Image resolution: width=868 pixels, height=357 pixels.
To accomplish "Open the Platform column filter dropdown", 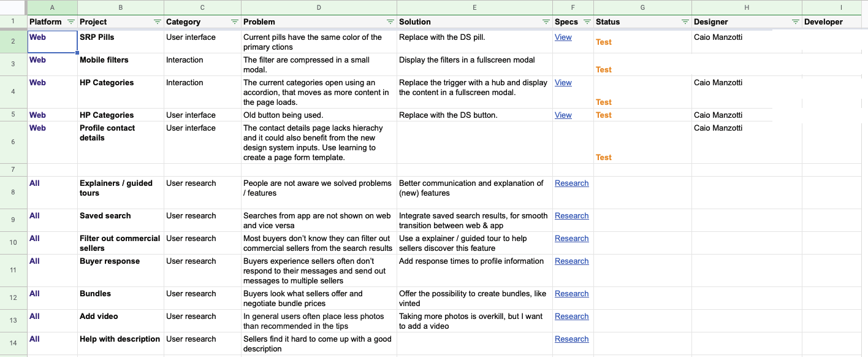I will point(70,22).
